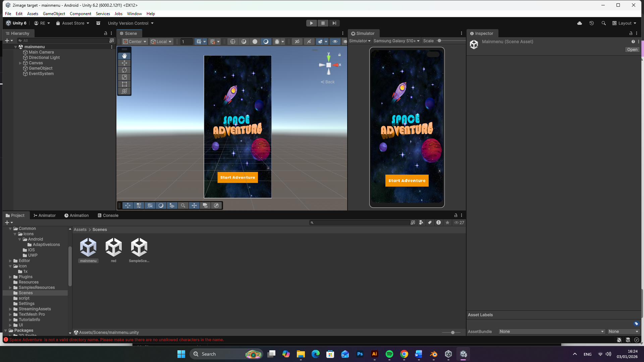The width and height of the screenshot is (644, 362).
Task: Select the red scene asset thumbnail
Action: click(114, 247)
